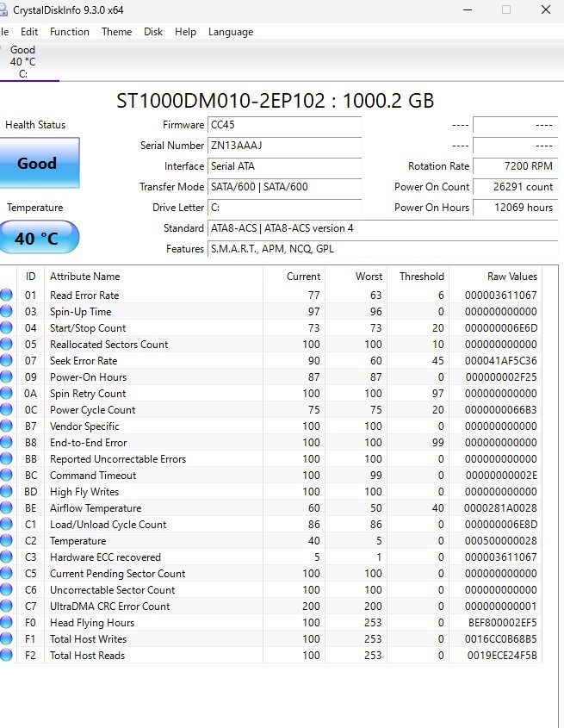This screenshot has height=728, width=564.
Task: Select the Good 40 °C C: drive tab
Action: (x=23, y=61)
